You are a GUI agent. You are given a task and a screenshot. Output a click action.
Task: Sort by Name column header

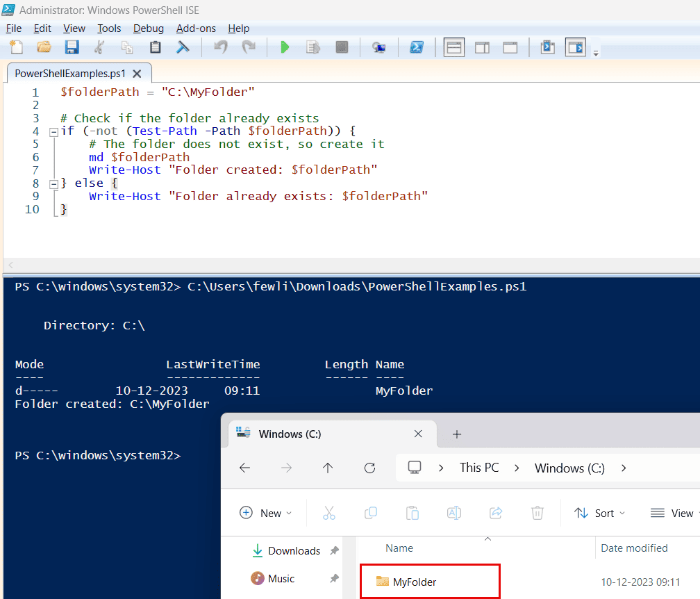point(399,548)
